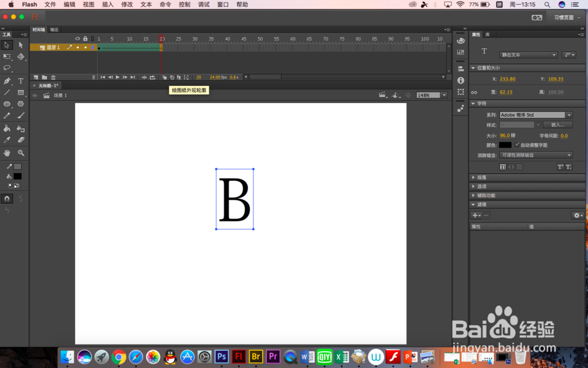Select the Free Transform tool
The image size is (588, 368).
pos(6,57)
